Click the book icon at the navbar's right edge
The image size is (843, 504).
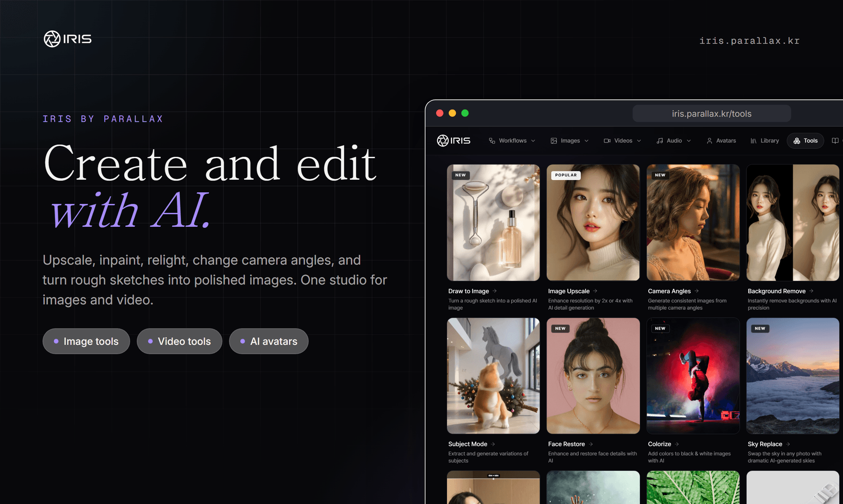click(835, 140)
